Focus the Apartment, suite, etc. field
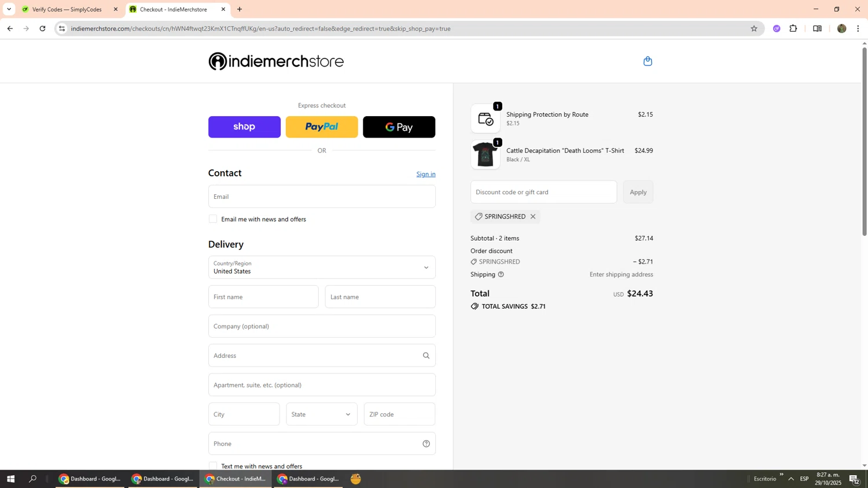 pyautogui.click(x=322, y=385)
